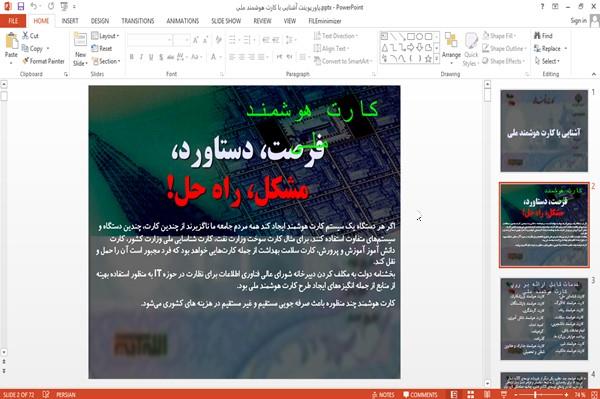Apply Align Left to paragraph
The width and height of the screenshot is (600, 399).
coord(232,57)
